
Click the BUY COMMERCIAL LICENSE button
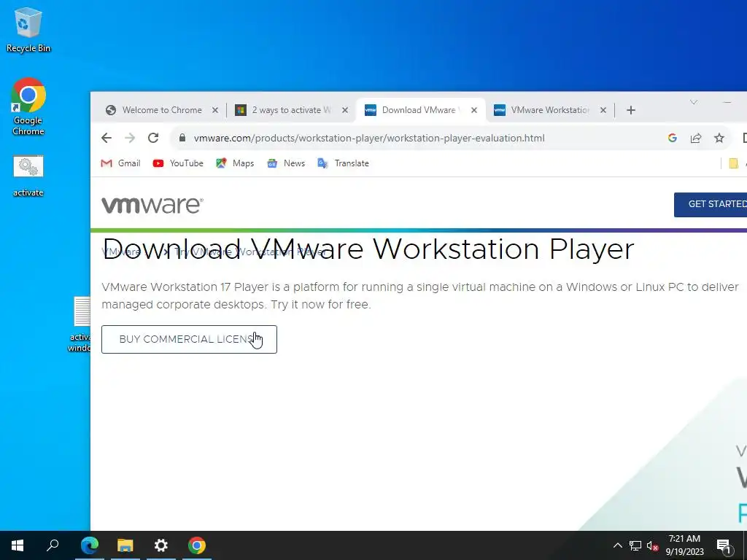(x=189, y=340)
